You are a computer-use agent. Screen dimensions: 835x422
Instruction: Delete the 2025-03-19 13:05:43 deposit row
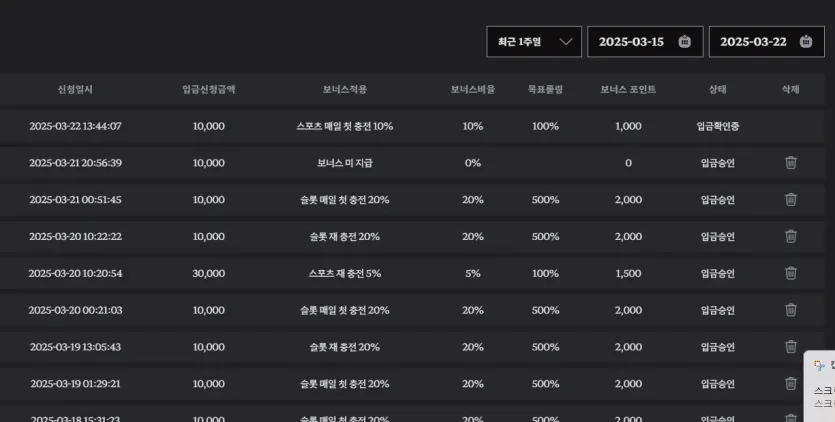point(791,346)
